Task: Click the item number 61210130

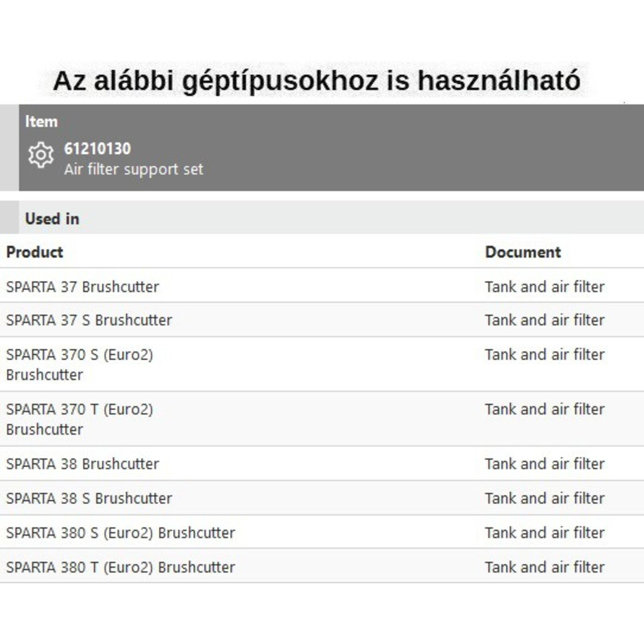Action: click(x=97, y=149)
